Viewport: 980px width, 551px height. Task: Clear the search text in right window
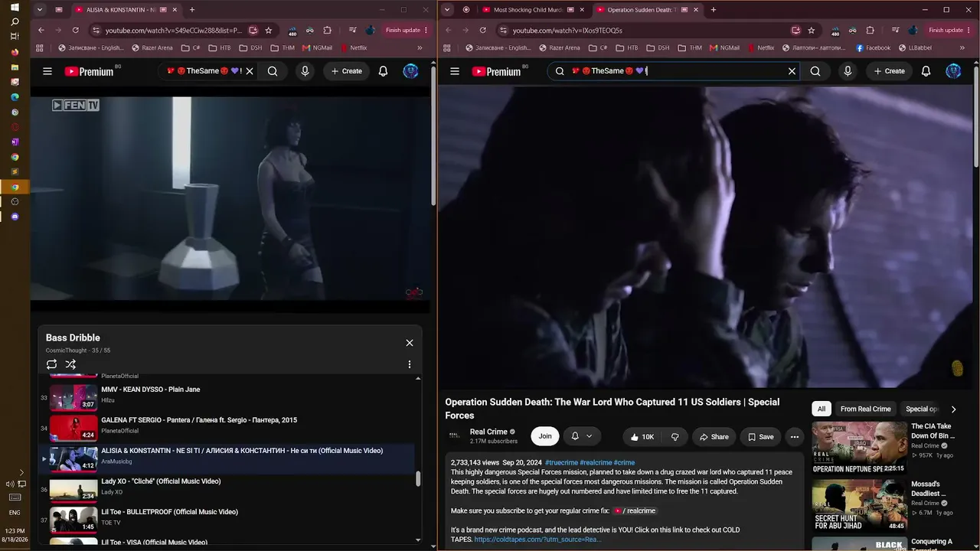pyautogui.click(x=792, y=71)
